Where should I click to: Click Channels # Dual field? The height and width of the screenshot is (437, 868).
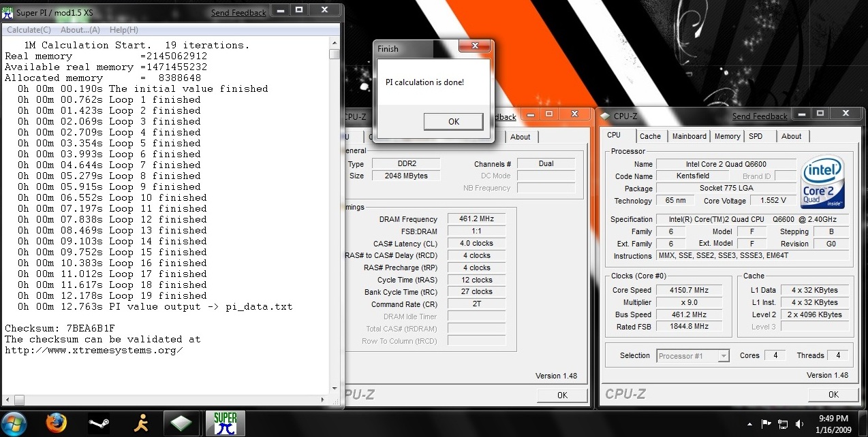546,163
